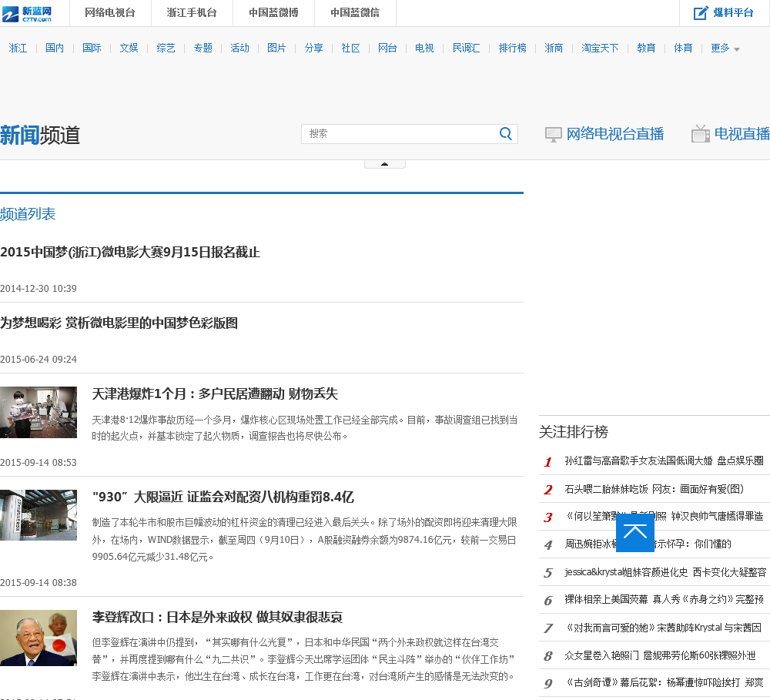The width and height of the screenshot is (770, 700).
Task: Select 淘宝天下 in the navigation bar
Action: [x=600, y=49]
